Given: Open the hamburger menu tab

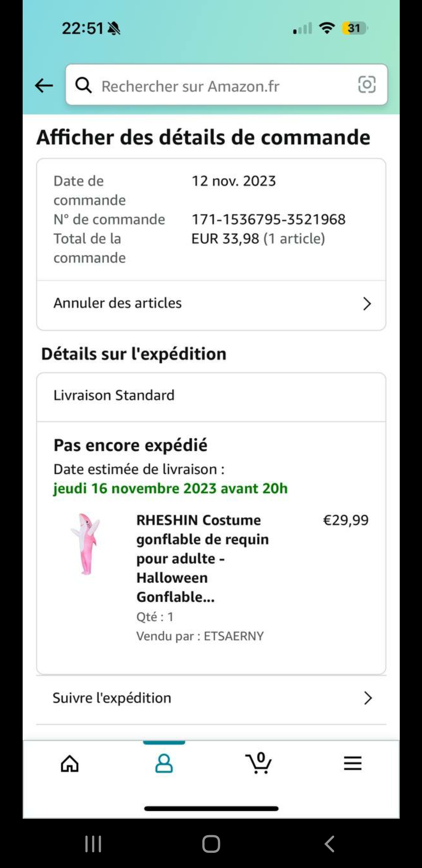Looking at the screenshot, I should (x=352, y=763).
